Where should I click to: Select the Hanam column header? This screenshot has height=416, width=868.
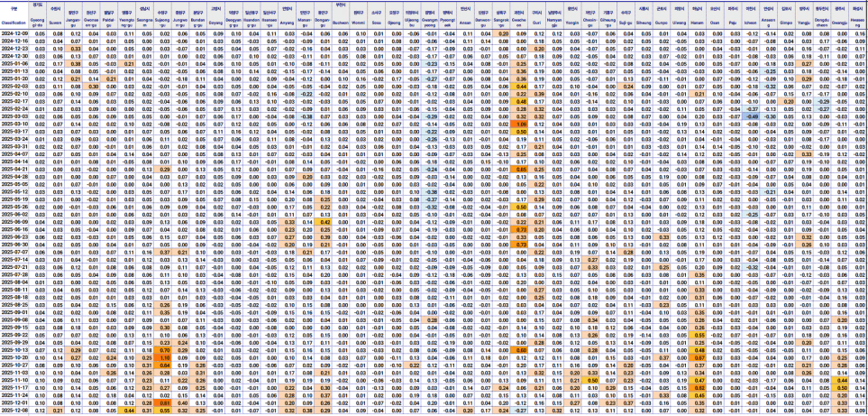click(x=699, y=16)
